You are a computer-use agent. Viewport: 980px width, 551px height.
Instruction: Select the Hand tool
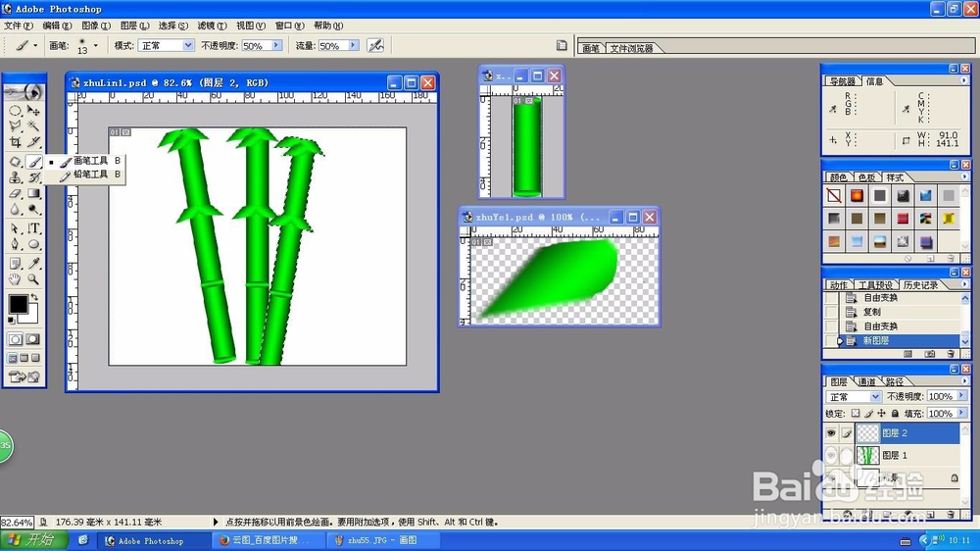15,279
